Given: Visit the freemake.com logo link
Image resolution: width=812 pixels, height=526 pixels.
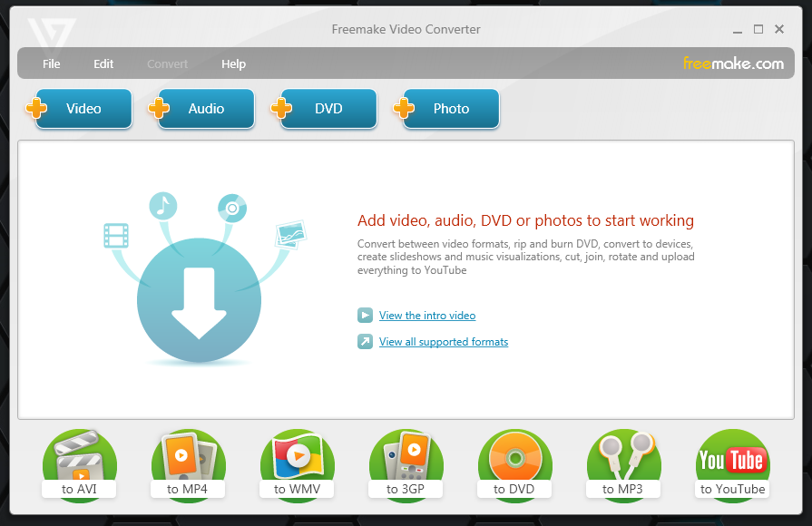Looking at the screenshot, I should pos(733,63).
